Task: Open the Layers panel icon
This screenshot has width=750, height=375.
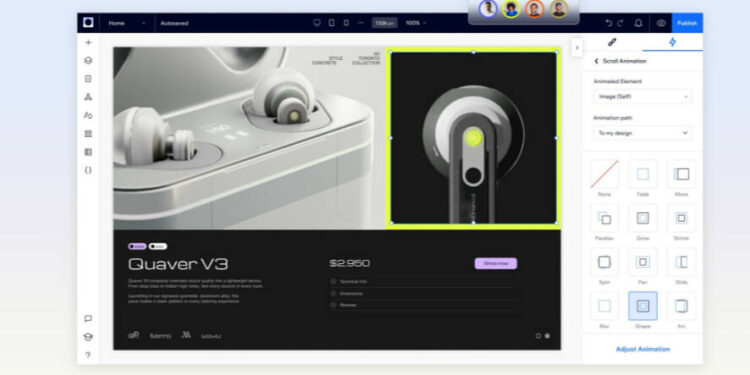Action: tap(88, 60)
